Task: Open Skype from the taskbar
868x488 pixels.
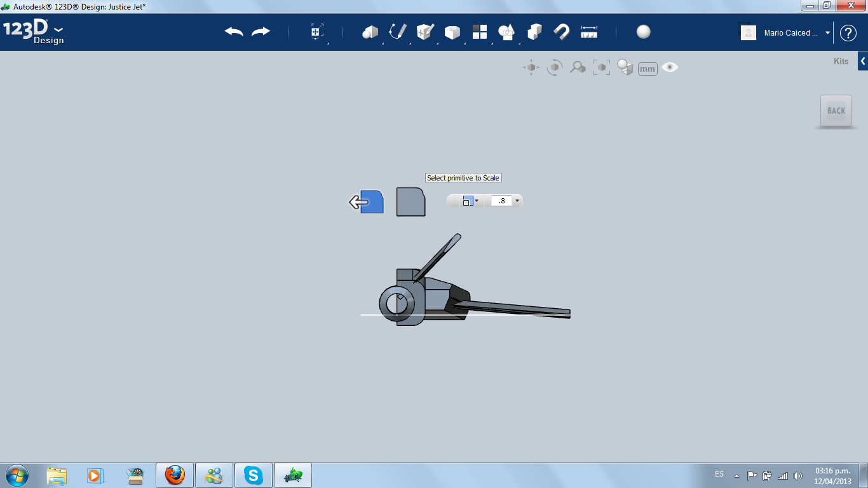Action: 254,475
